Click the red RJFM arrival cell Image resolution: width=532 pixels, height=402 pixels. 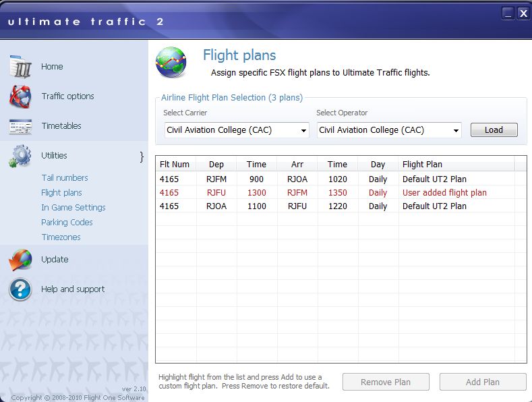297,193
